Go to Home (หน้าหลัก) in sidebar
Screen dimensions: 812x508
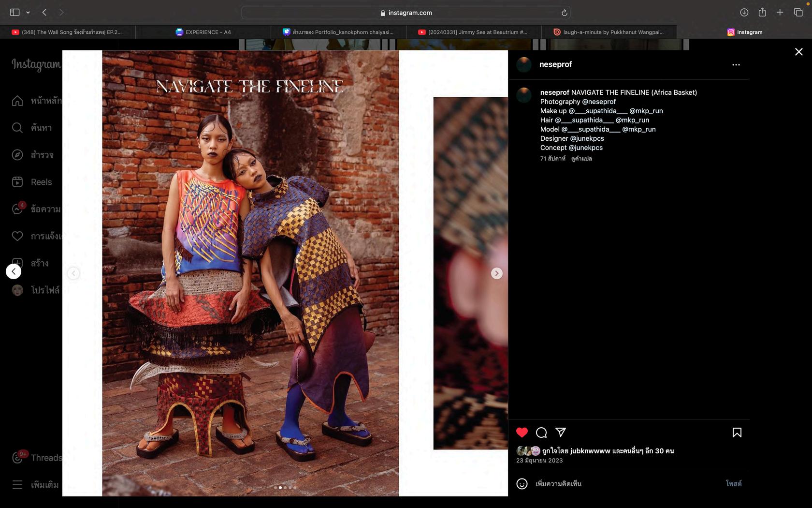click(37, 101)
